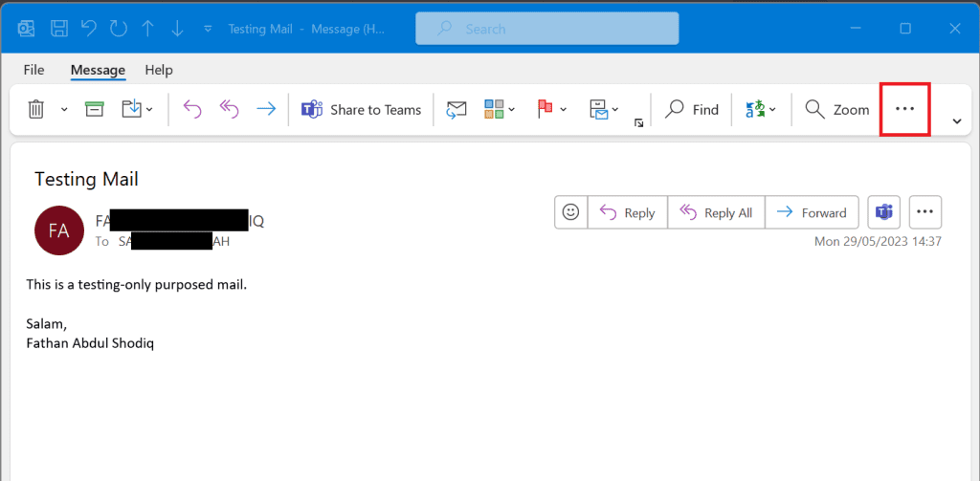Click the FA sender avatar
Viewport: 980px width, 481px height.
(58, 230)
